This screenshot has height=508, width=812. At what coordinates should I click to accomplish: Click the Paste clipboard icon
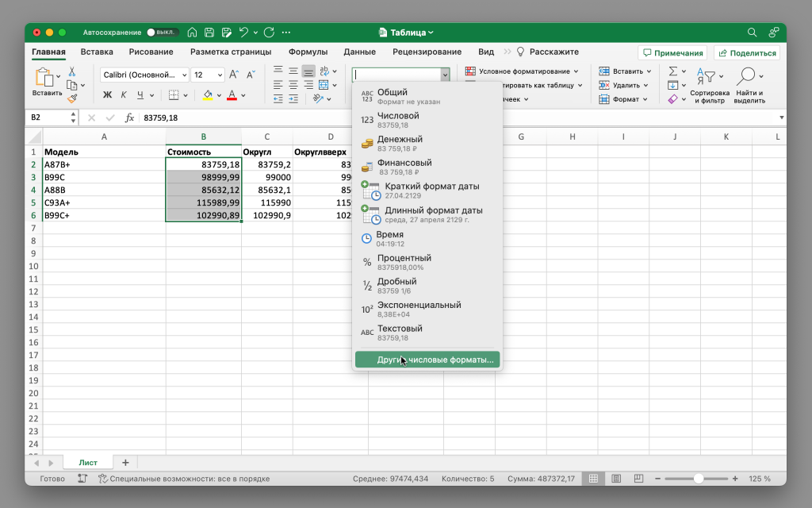44,77
